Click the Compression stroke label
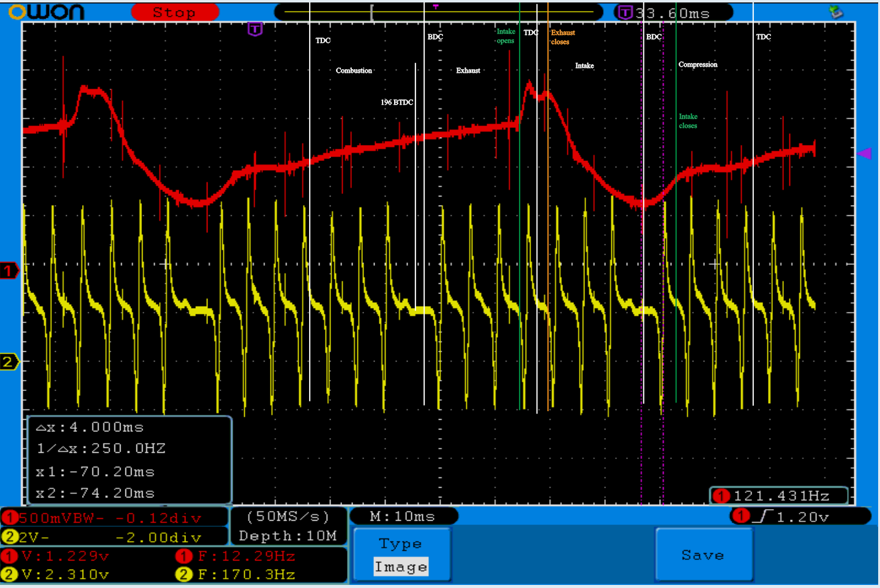 tap(698, 64)
